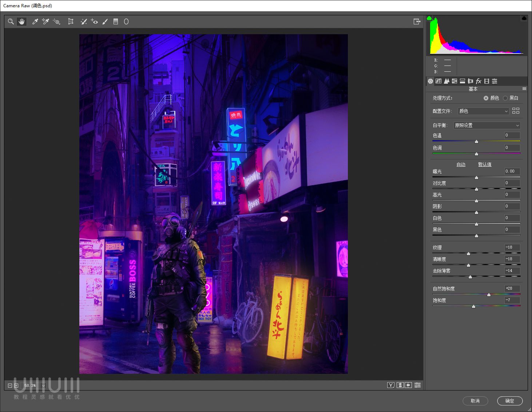Open the Detail panel tab
Screen dimensions: 532x412
446,81
